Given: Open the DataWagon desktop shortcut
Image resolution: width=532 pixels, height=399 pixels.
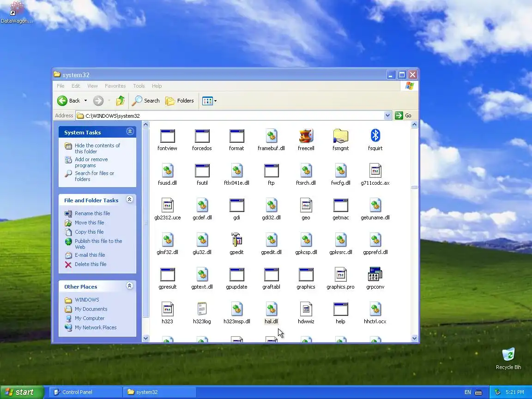Looking at the screenshot, I should 17,12.
